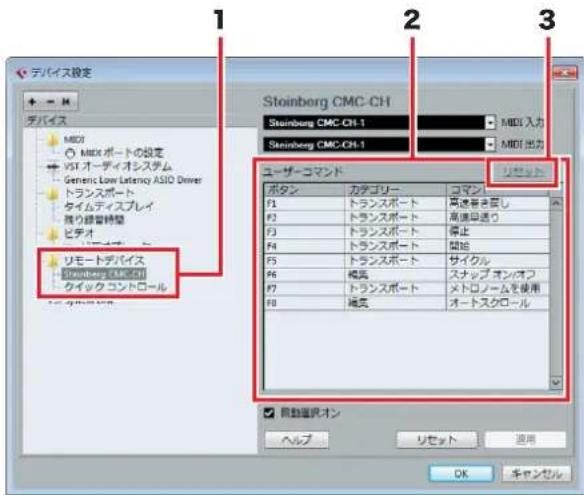The width and height of the screenshot is (584, 495).
Task: Click the リモートデバイス folder icon
Action: point(53,260)
